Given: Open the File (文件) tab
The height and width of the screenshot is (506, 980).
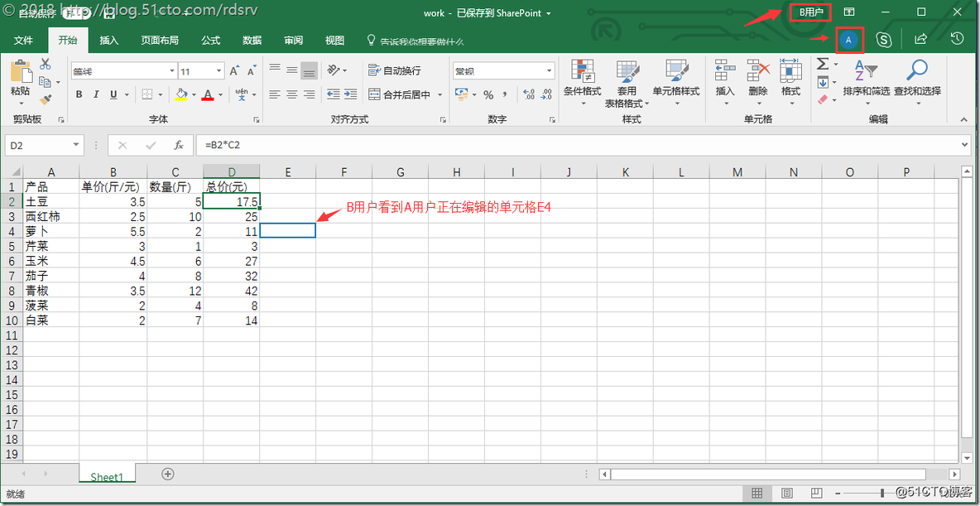Looking at the screenshot, I should (24, 40).
